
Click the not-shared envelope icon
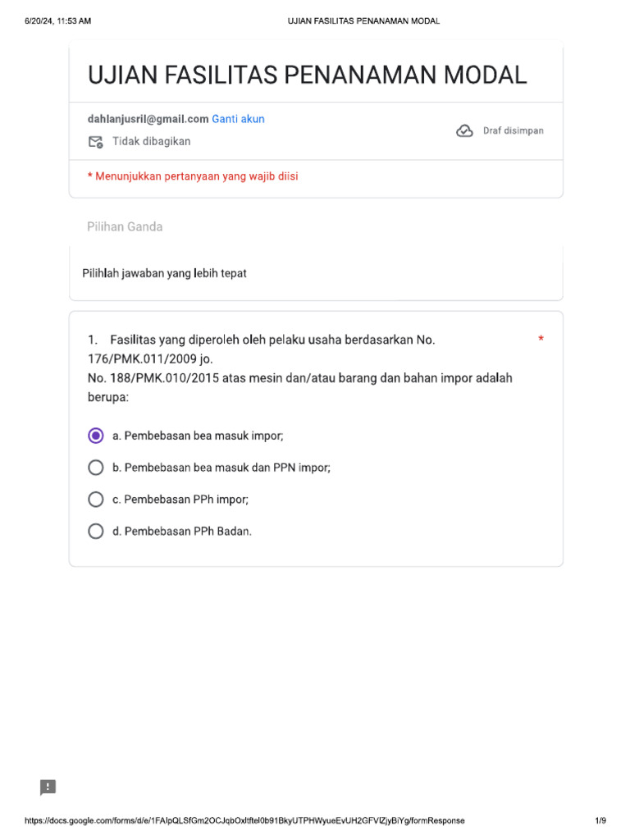point(95,142)
